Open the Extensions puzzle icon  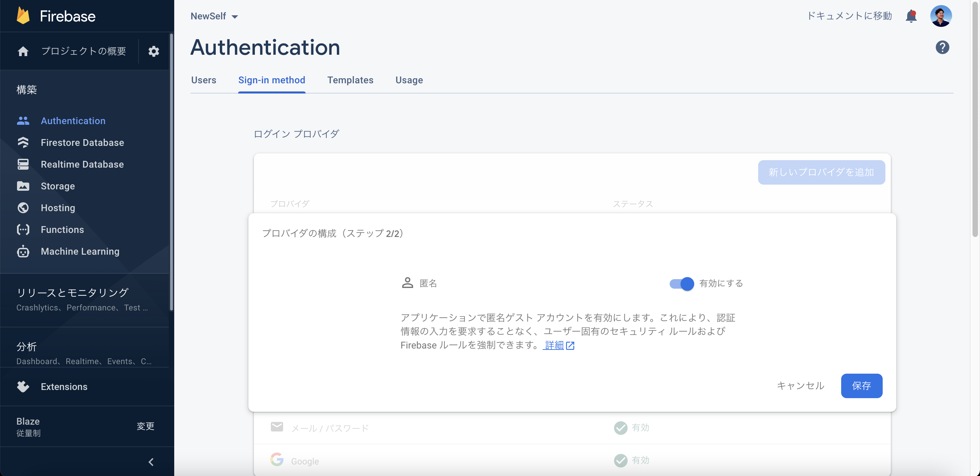pos(23,386)
